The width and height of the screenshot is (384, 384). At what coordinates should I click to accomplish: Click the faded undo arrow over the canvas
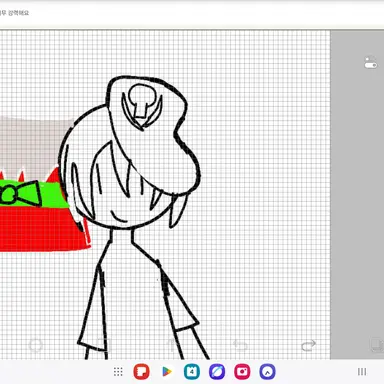240,345
